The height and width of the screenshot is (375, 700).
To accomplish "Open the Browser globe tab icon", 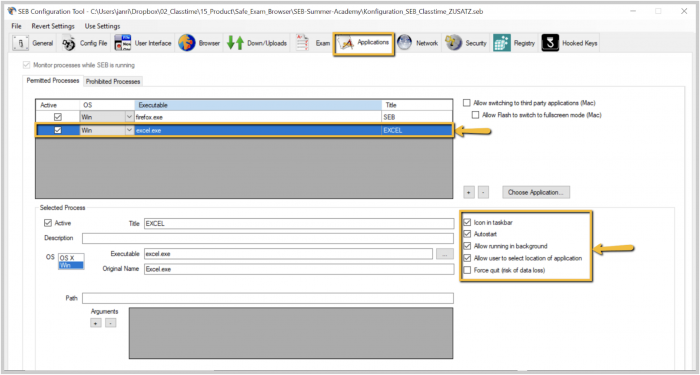I will [x=187, y=43].
